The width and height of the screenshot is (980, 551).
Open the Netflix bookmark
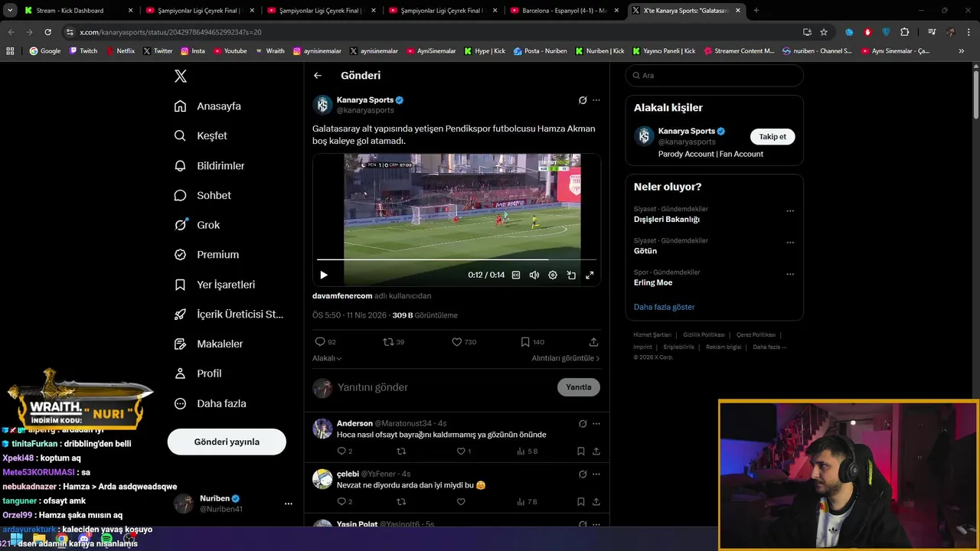120,51
